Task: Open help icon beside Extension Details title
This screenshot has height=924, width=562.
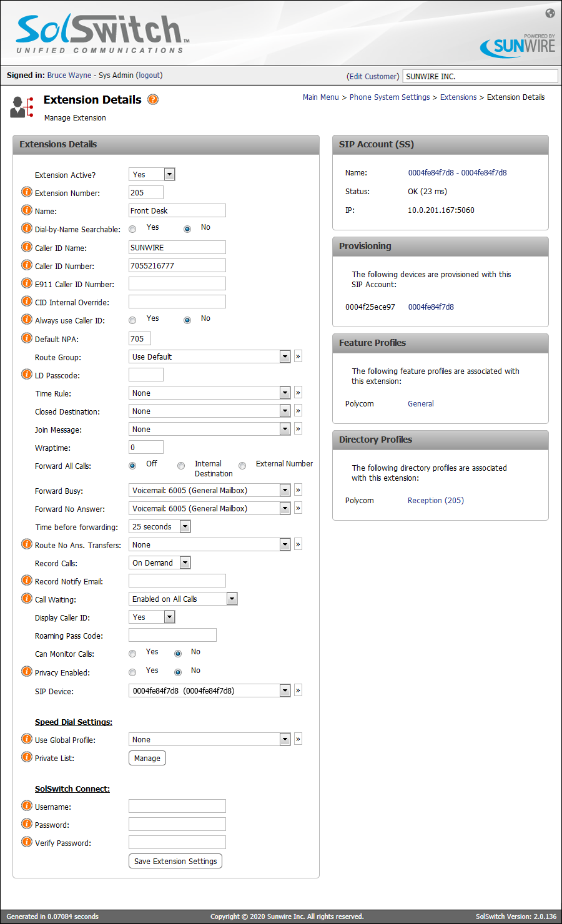Action: tap(153, 99)
